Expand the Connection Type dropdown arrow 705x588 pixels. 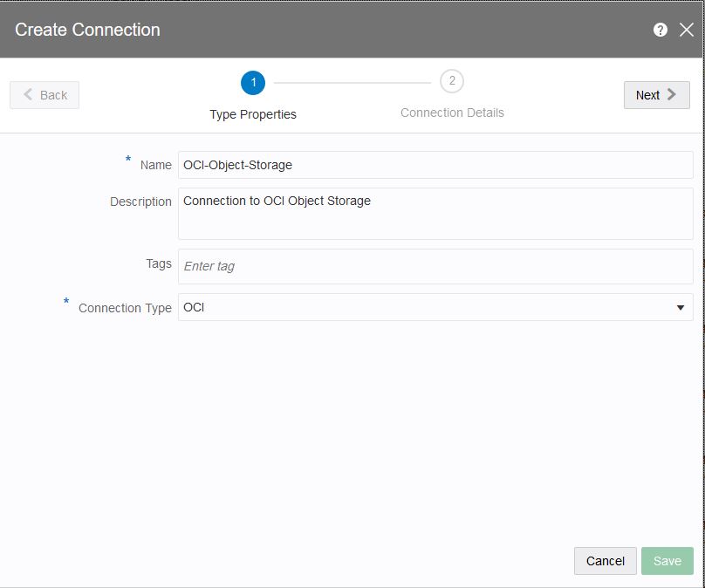[681, 308]
